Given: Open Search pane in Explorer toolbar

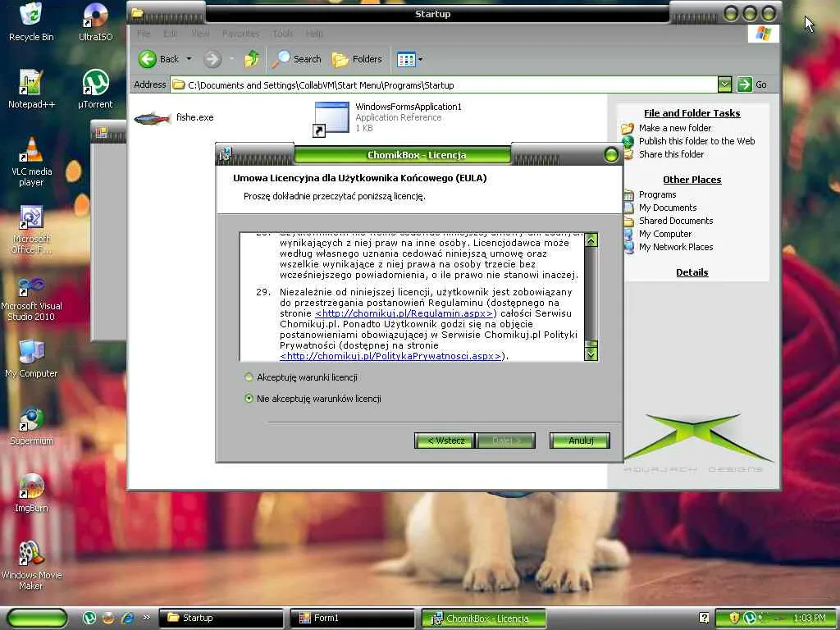Looking at the screenshot, I should click(296, 59).
